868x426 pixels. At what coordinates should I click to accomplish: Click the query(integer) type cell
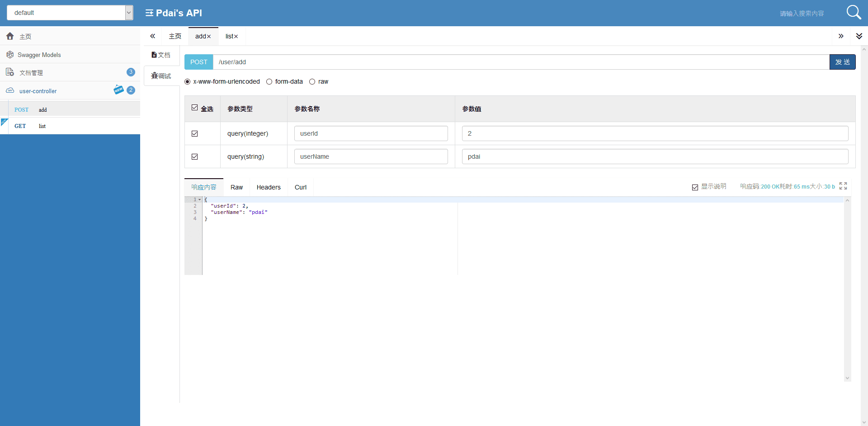(254, 133)
